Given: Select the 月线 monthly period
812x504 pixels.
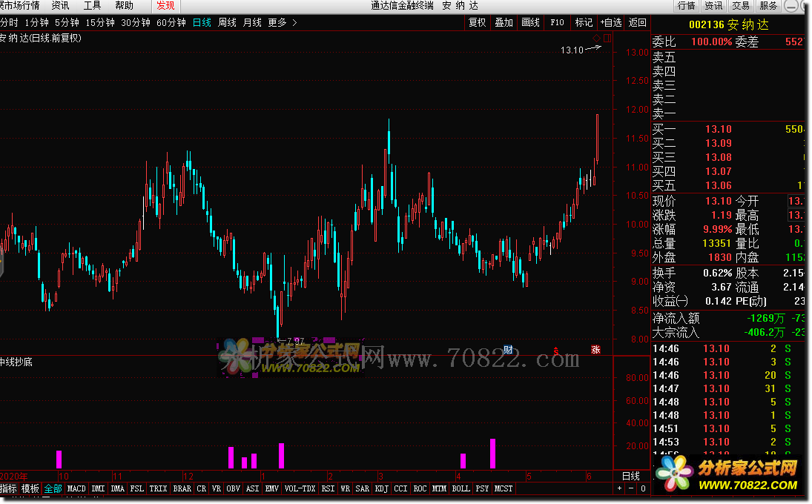Looking at the screenshot, I should [x=253, y=23].
